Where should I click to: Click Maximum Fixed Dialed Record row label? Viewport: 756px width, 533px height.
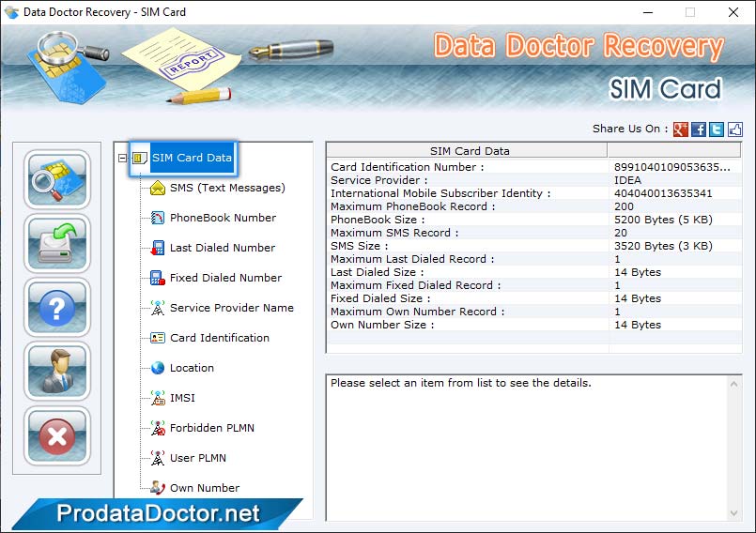[x=416, y=285]
